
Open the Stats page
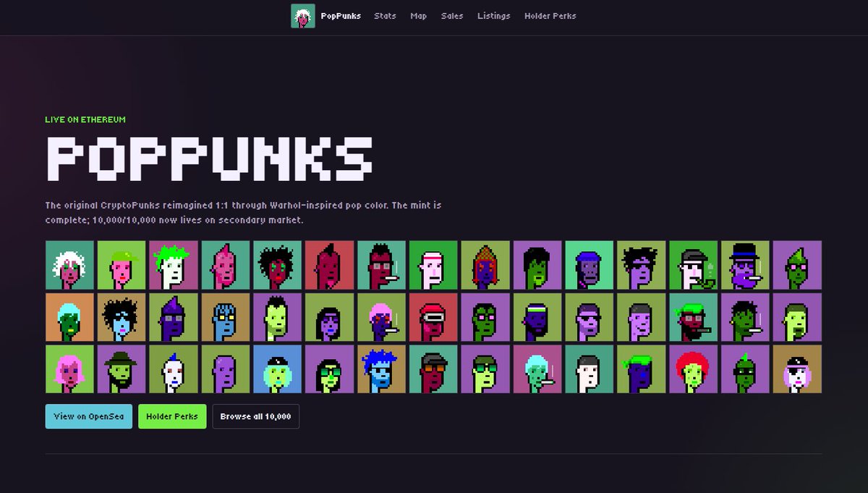[x=385, y=16]
